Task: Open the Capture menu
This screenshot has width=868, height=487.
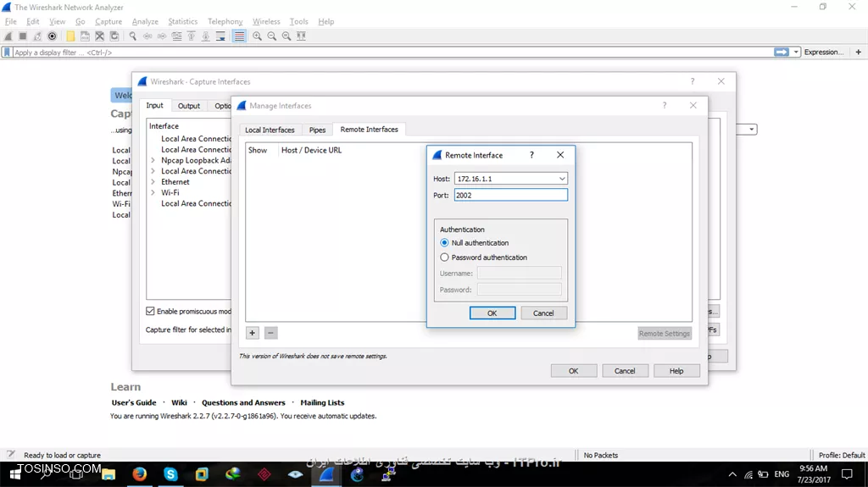Action: [x=108, y=21]
